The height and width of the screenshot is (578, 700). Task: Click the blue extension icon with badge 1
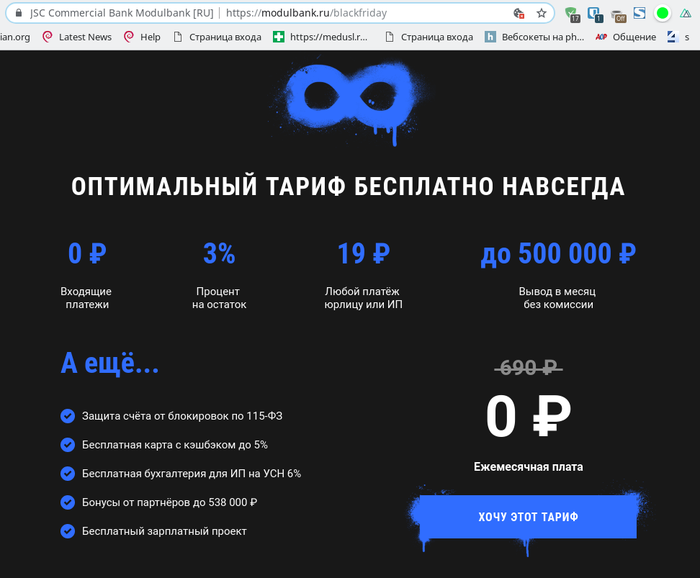(x=594, y=14)
